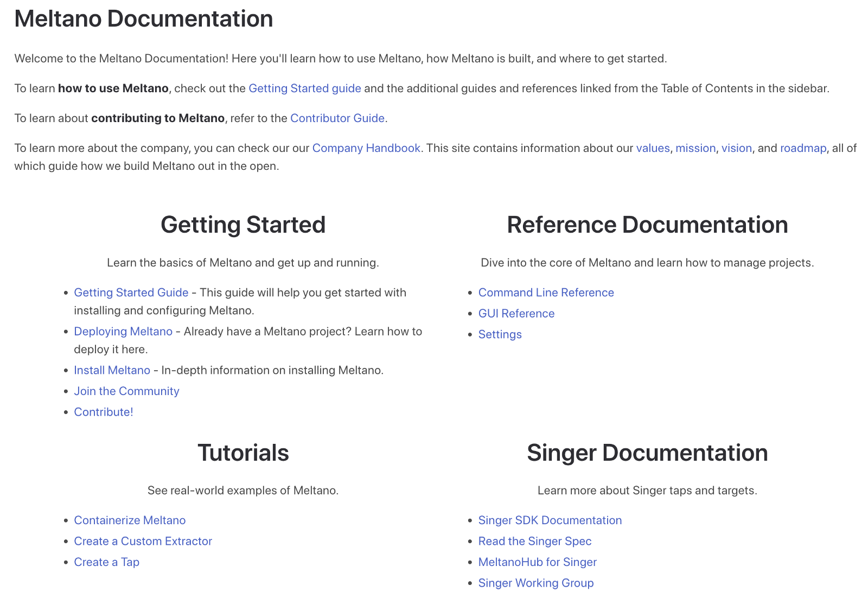Open the Contributor Guide link

tap(337, 118)
